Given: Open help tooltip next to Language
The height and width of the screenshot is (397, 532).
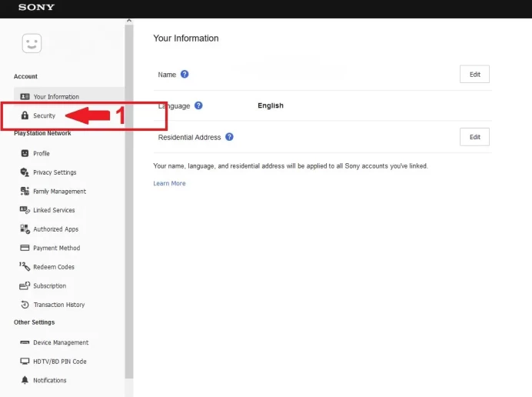Looking at the screenshot, I should click(x=198, y=105).
